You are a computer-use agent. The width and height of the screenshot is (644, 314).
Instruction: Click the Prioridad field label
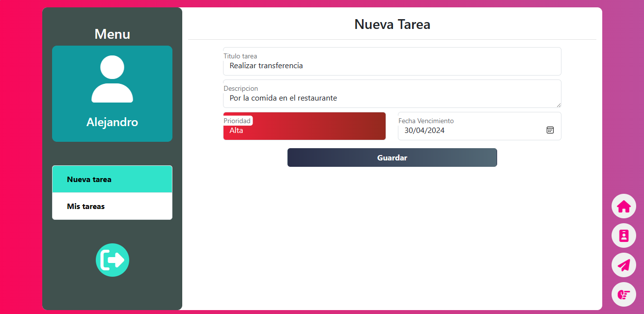(237, 121)
